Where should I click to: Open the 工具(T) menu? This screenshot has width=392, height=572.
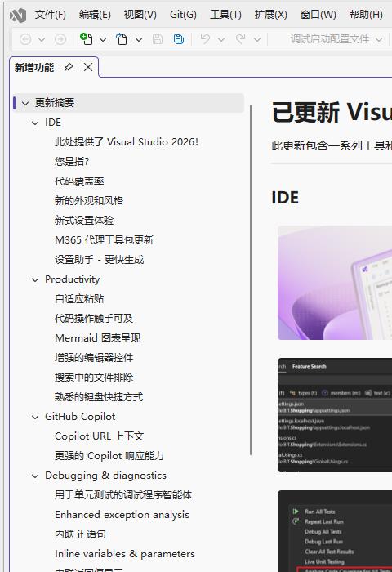pyautogui.click(x=225, y=15)
